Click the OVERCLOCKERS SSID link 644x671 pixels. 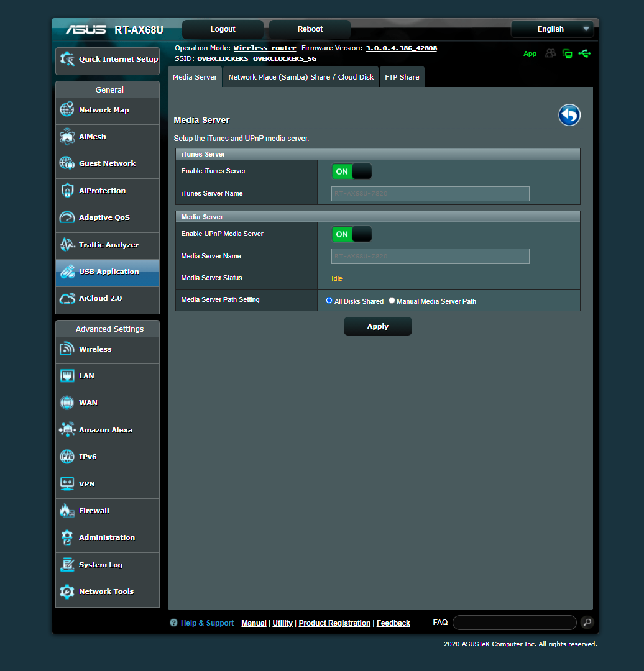223,58
